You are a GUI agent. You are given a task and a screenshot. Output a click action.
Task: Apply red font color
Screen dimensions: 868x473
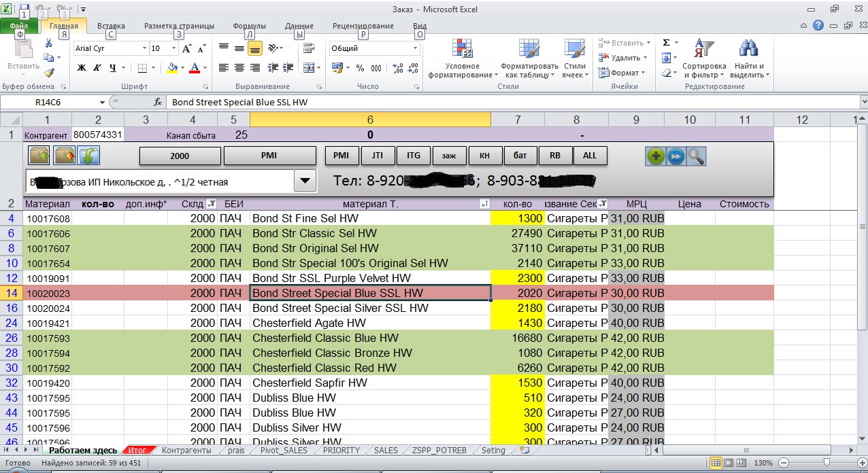tap(195, 68)
